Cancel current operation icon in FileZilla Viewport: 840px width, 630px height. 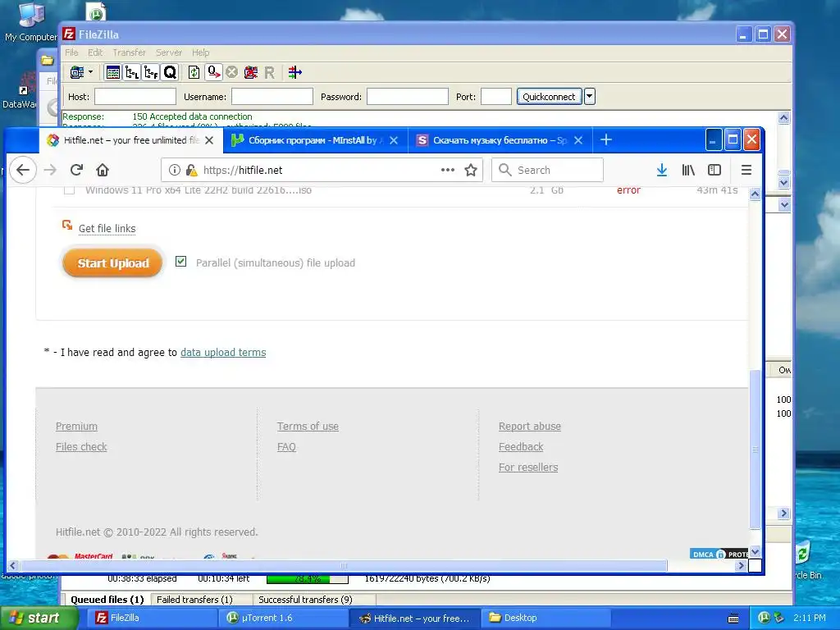pos(231,72)
